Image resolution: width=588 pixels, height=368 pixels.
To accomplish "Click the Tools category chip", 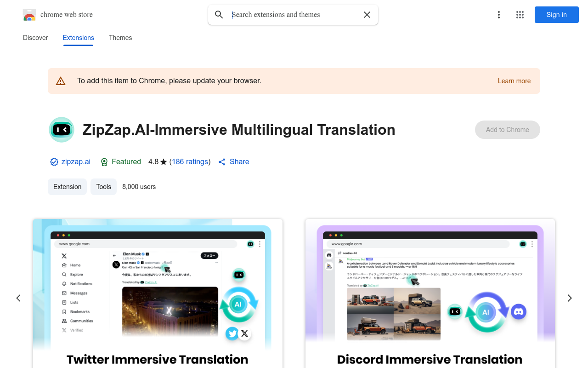I will (103, 187).
